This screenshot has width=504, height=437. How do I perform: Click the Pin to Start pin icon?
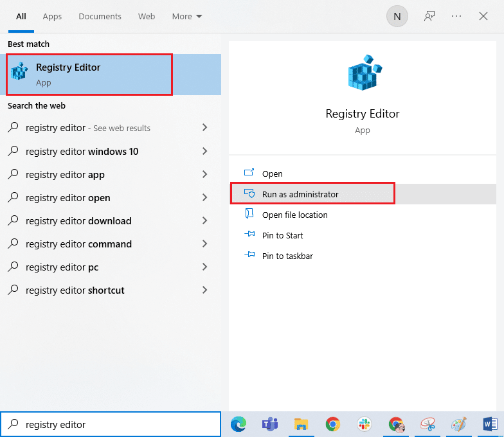[x=249, y=234]
